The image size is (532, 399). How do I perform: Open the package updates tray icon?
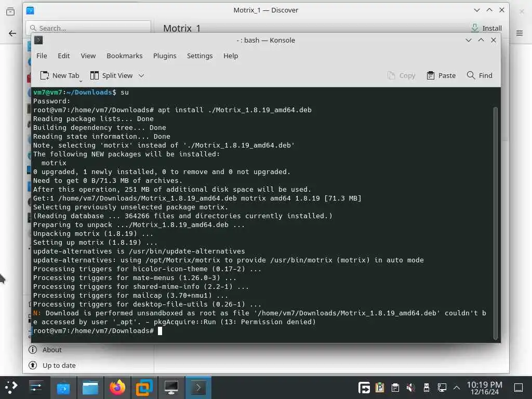click(380, 388)
